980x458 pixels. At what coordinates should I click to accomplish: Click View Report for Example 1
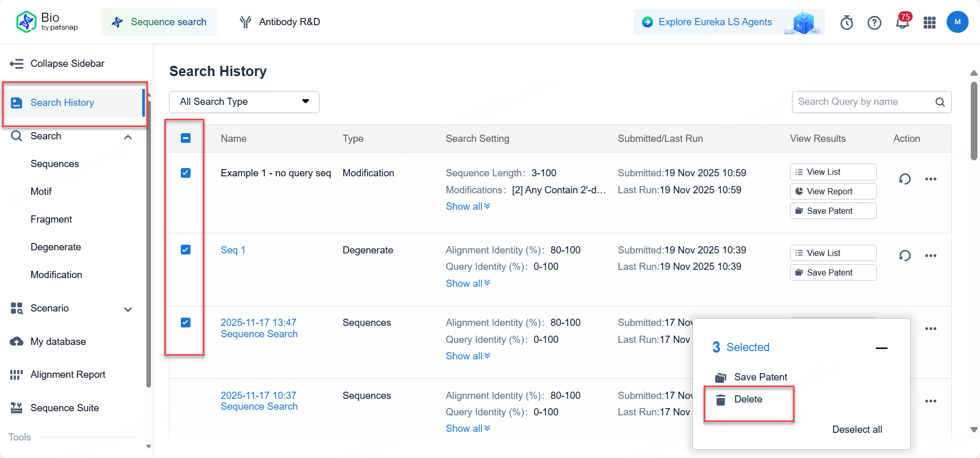(x=833, y=191)
